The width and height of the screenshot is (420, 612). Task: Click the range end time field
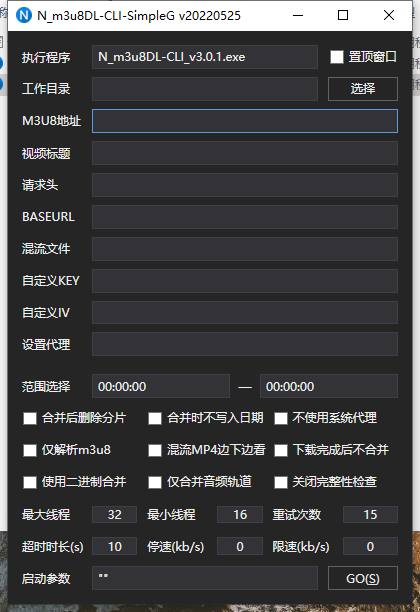point(329,386)
